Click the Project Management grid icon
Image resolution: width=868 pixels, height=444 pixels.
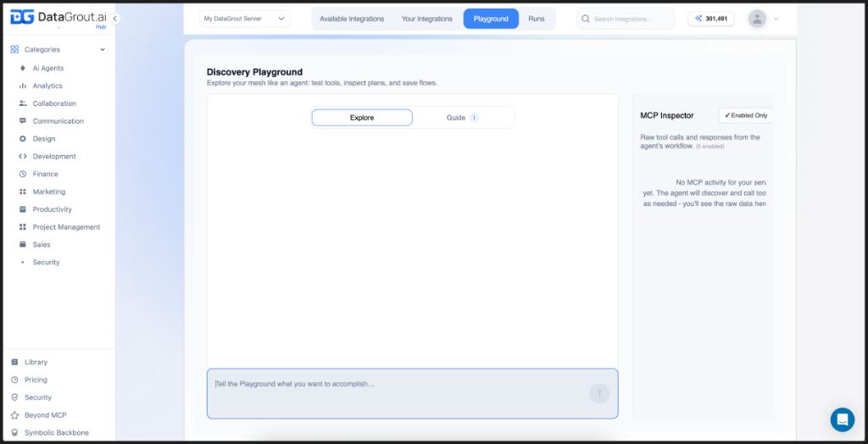pos(23,227)
